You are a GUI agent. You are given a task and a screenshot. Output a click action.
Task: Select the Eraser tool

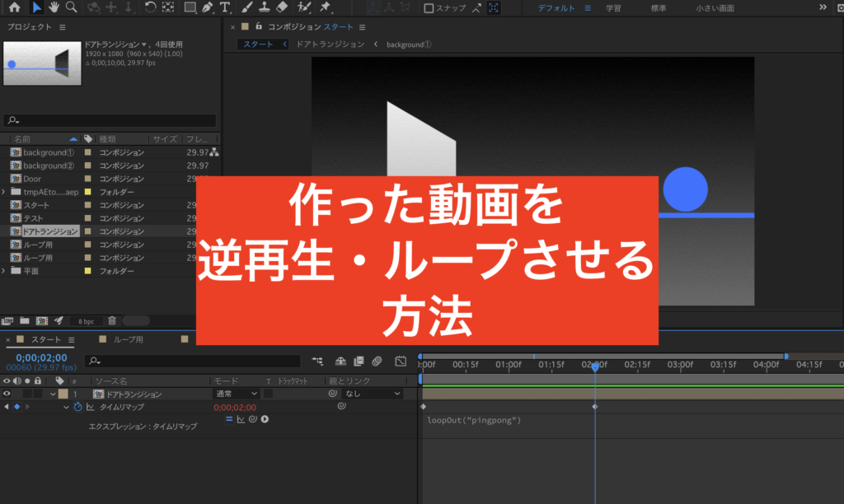click(x=283, y=7)
